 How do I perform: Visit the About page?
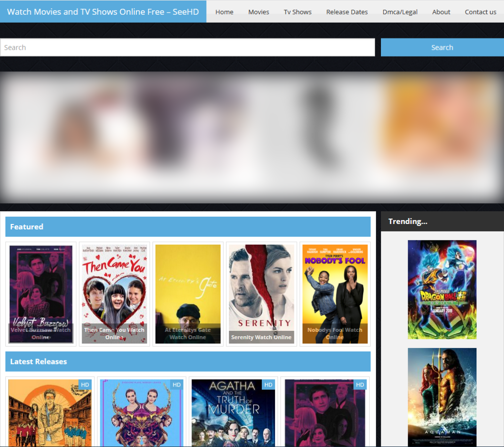pyautogui.click(x=441, y=12)
